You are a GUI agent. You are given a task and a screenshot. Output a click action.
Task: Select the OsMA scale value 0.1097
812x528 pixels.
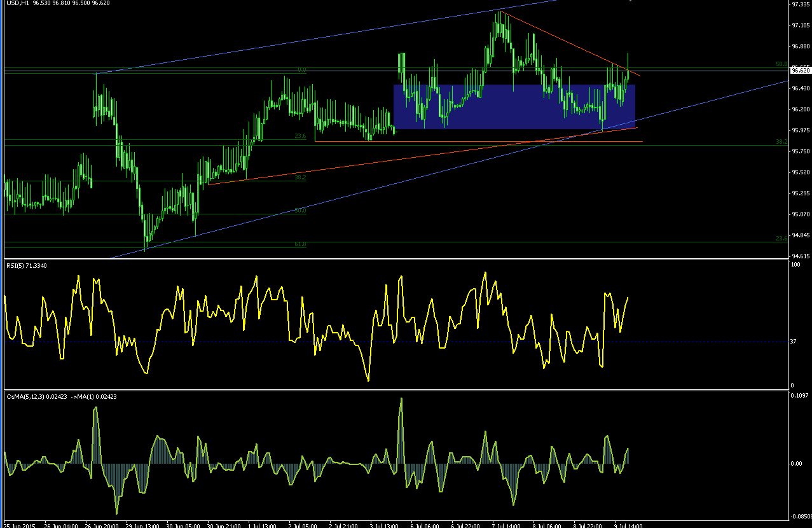click(x=799, y=396)
